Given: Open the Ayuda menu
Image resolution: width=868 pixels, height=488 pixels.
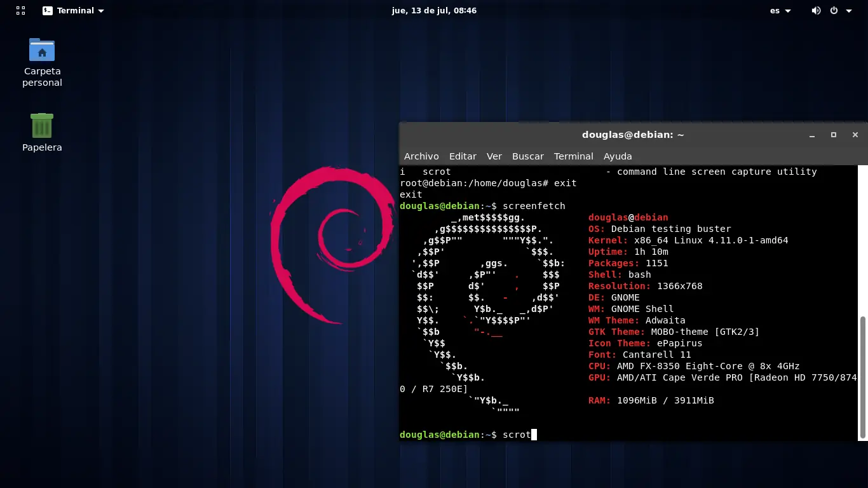Looking at the screenshot, I should tap(618, 156).
